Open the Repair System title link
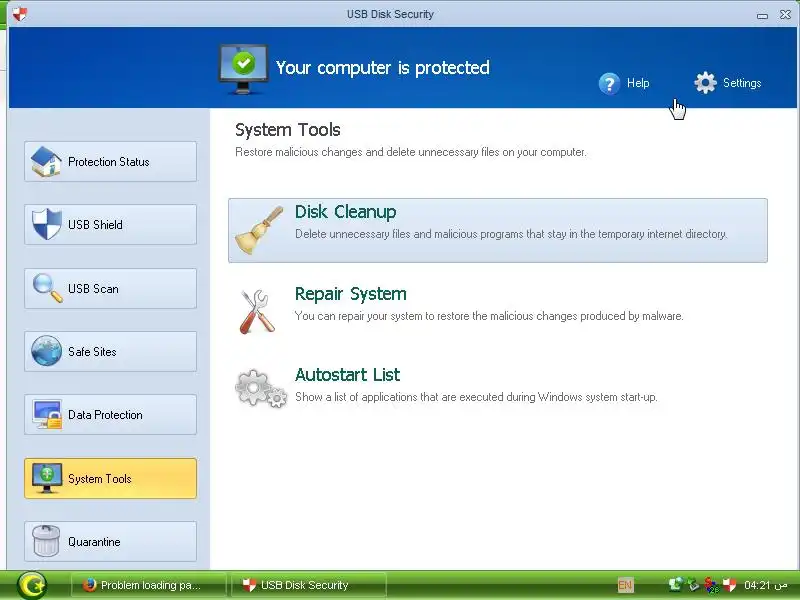Viewport: 800px width, 600px height. (351, 294)
